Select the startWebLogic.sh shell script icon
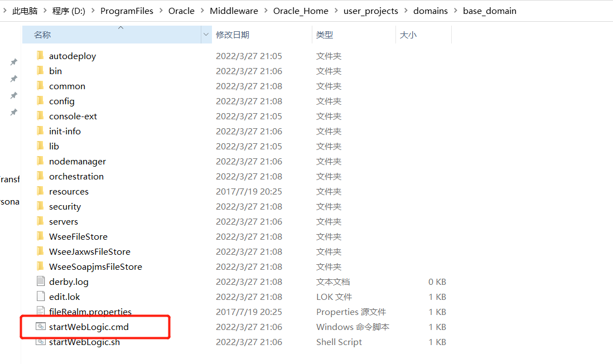This screenshot has width=613, height=364. 41,342
